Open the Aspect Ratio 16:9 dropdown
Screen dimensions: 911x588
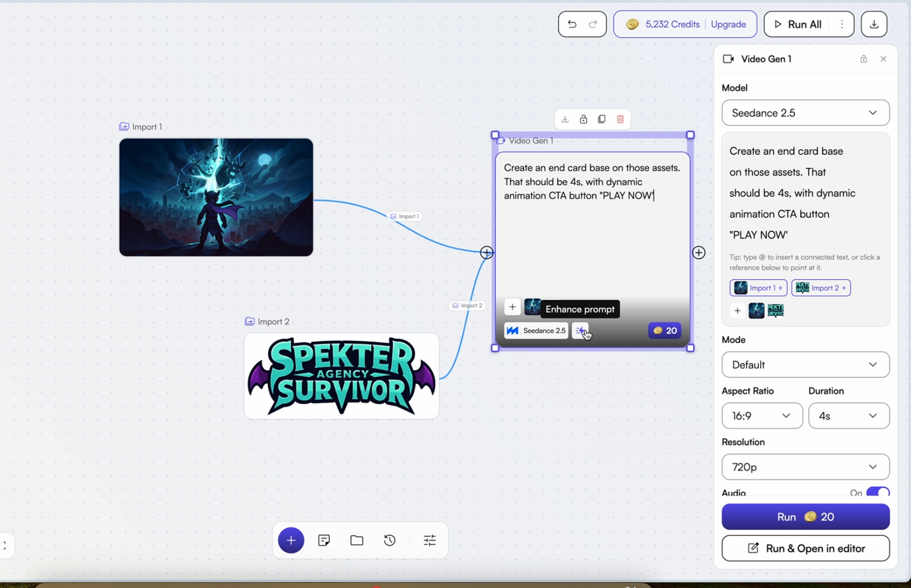[x=762, y=416]
